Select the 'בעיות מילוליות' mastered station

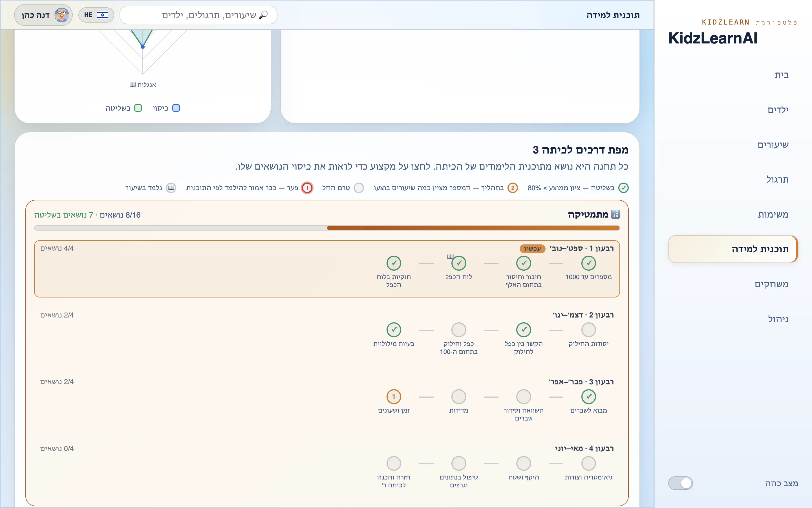394,330
